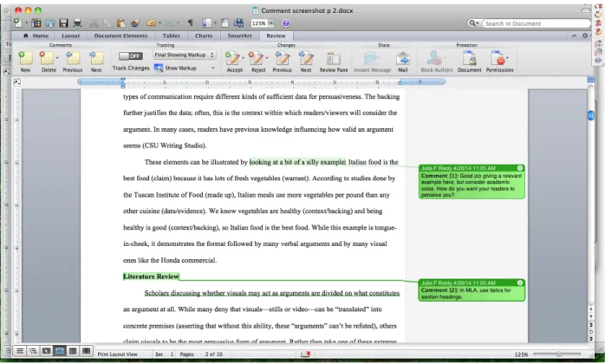Click the track changes status bar icon
This screenshot has height=364, width=605.
click(306, 354)
